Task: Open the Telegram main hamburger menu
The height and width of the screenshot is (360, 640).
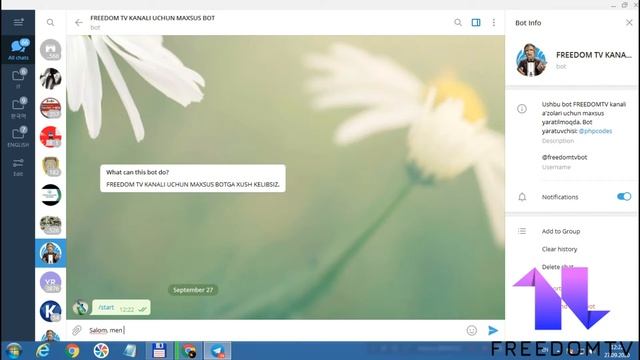Action: pyautogui.click(x=18, y=22)
